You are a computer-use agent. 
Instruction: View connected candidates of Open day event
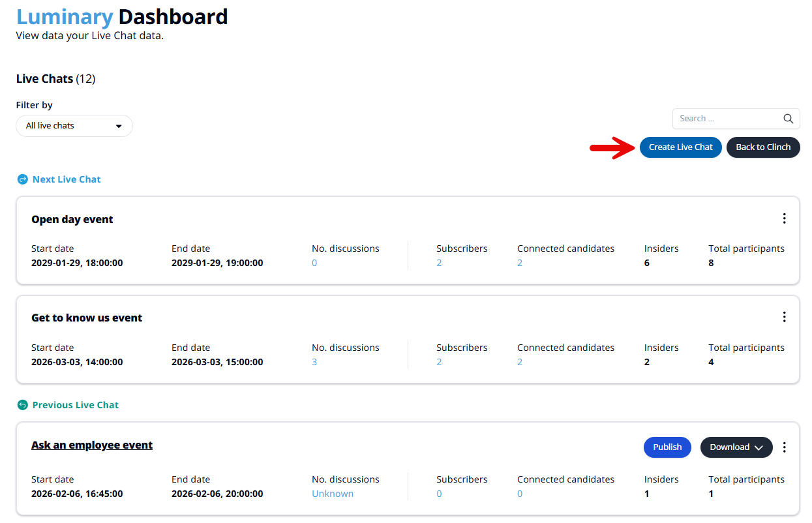520,263
